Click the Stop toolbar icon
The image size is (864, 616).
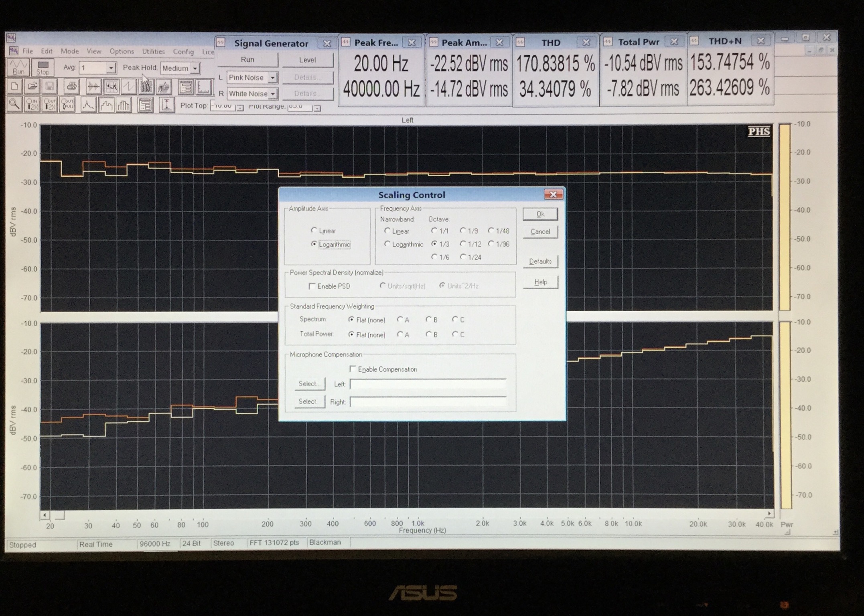43,67
